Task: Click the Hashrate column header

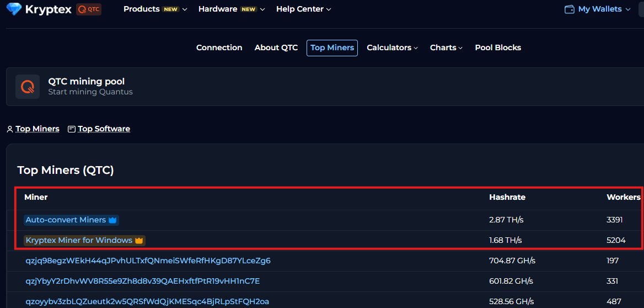Action: coord(507,198)
